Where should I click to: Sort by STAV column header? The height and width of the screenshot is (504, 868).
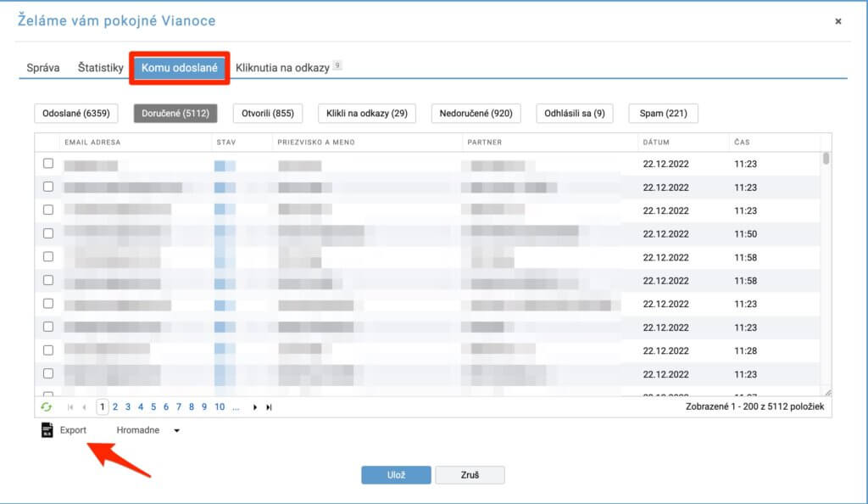[x=226, y=143]
